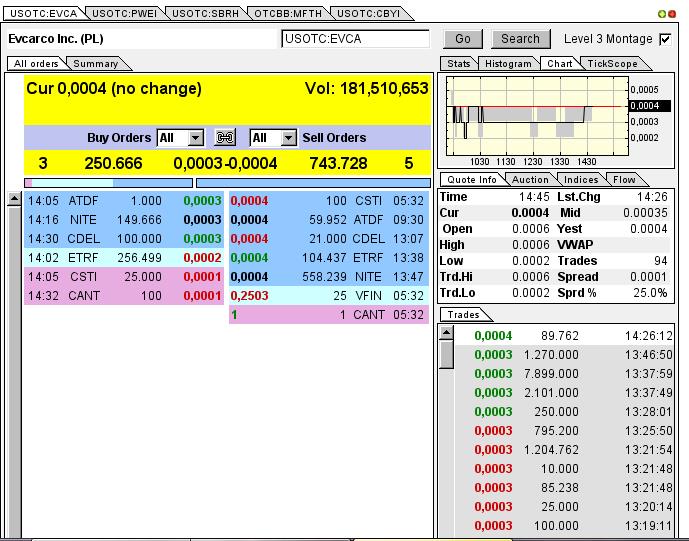Screen dimensions: 689x541
Task: Switch to the USOTC:PWEI tab
Action: 124,14
